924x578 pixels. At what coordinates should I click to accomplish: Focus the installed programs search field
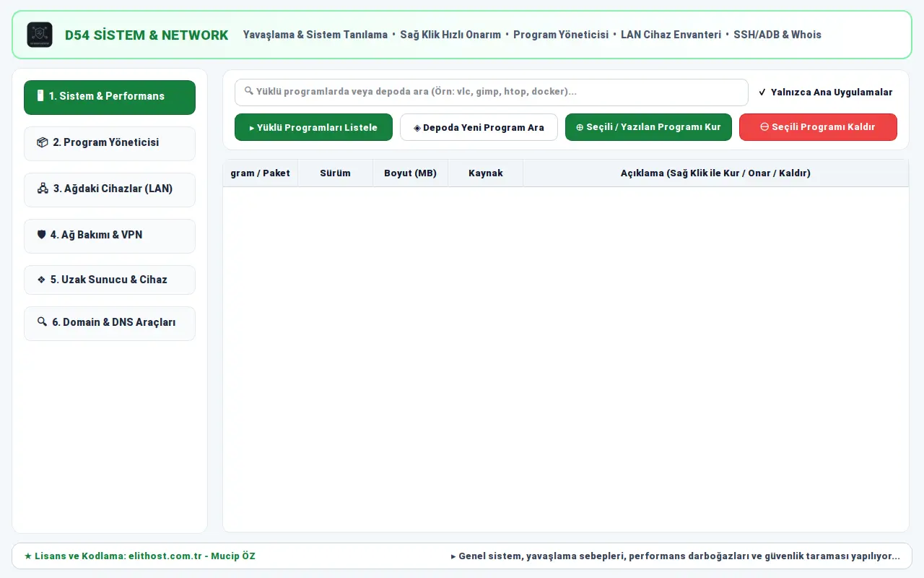click(492, 92)
